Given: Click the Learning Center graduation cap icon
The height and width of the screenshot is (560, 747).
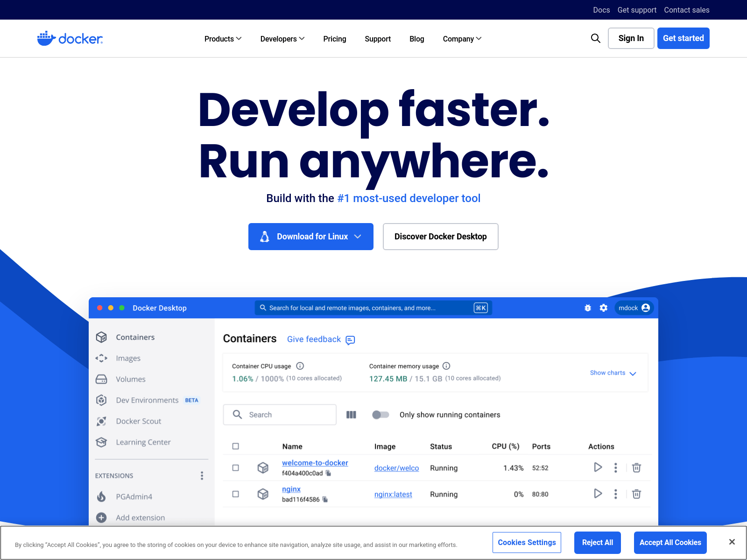Looking at the screenshot, I should (101, 442).
